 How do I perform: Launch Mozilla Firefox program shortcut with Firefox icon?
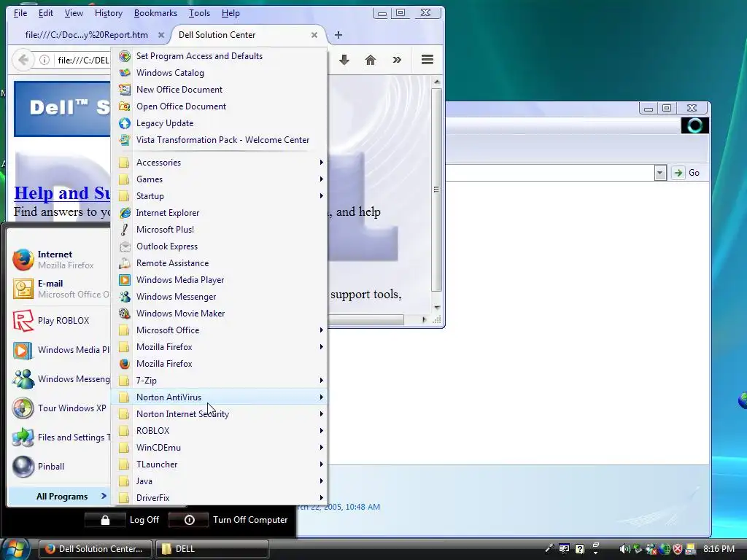coord(219,364)
